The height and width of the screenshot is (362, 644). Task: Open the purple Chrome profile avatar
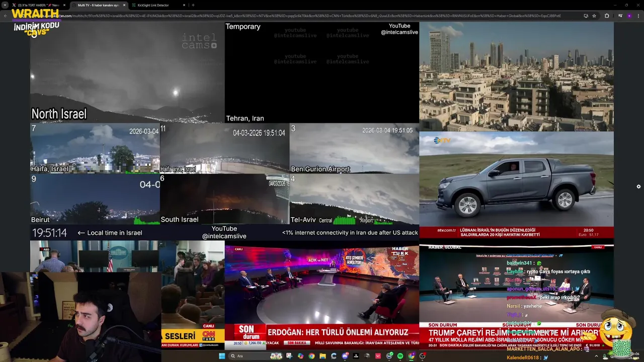629,16
